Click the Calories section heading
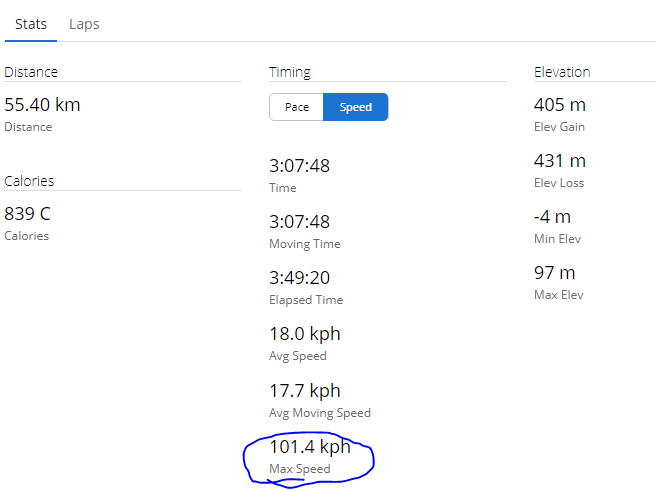The width and height of the screenshot is (656, 491). (x=29, y=181)
